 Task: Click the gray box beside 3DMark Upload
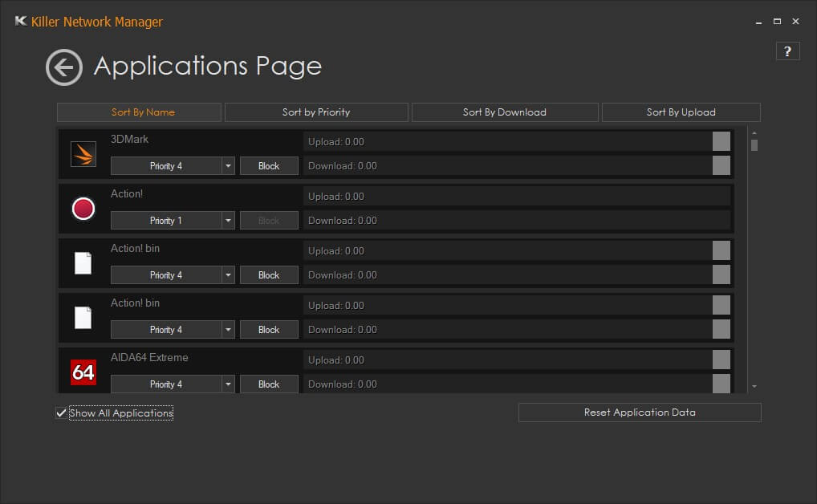point(721,141)
